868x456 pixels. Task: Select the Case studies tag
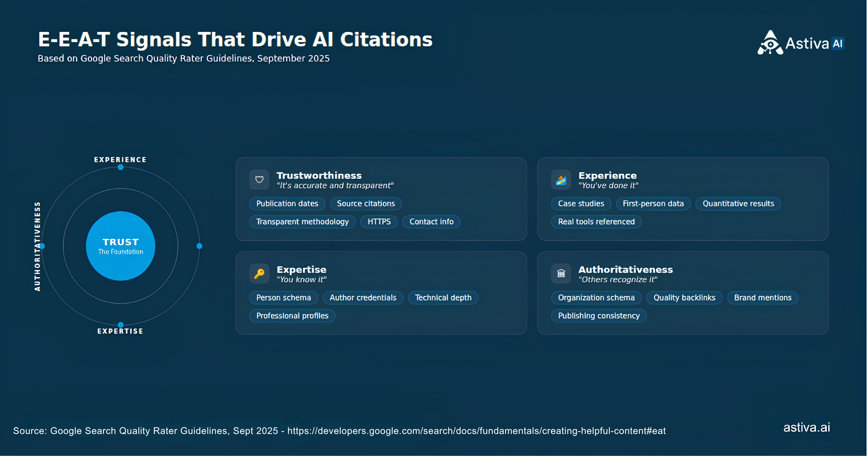tap(581, 204)
